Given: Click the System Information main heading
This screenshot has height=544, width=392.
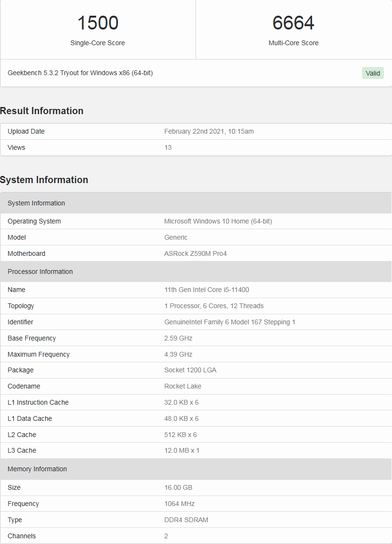Looking at the screenshot, I should (44, 180).
